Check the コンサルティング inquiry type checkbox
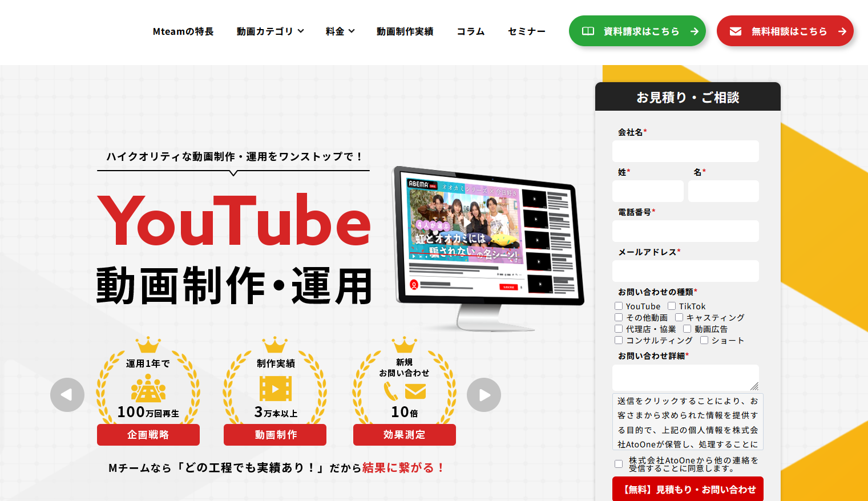 coord(619,340)
